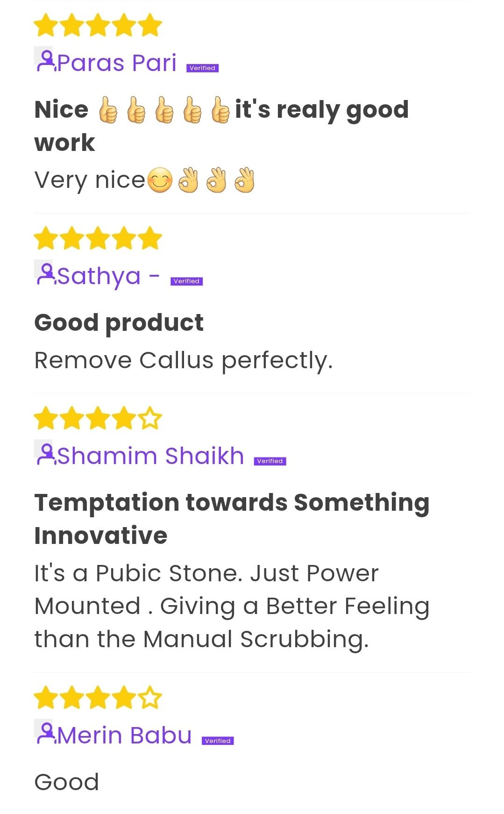The image size is (504, 814).
Task: Click the Verified badge next to Merin Babu
Action: click(x=218, y=741)
